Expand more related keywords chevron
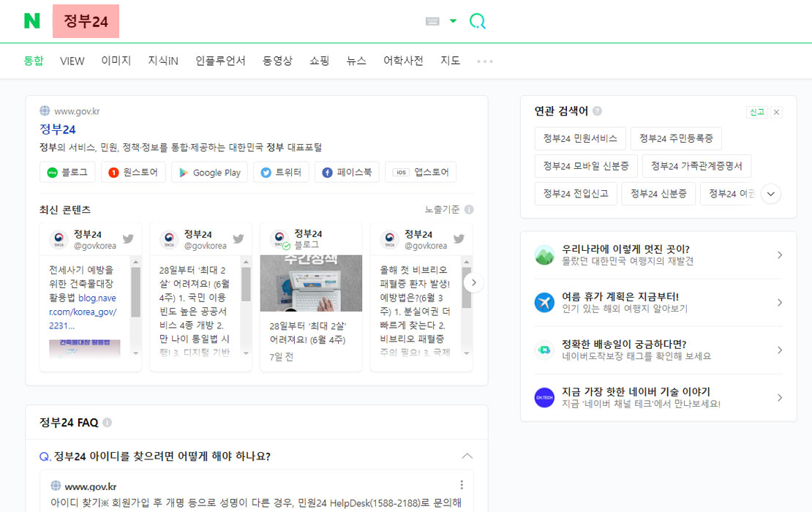Image resolution: width=812 pixels, height=512 pixels. [770, 194]
